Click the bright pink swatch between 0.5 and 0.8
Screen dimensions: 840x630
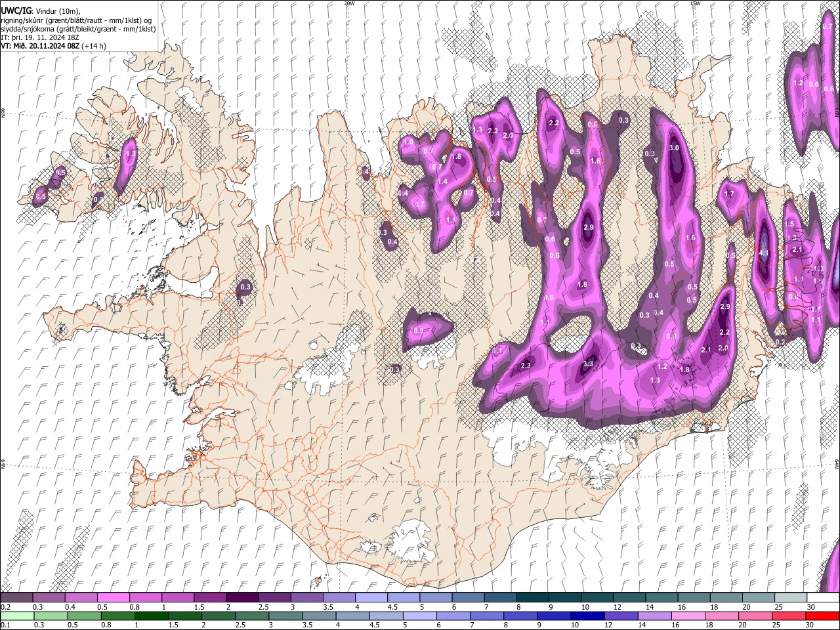pos(113,598)
